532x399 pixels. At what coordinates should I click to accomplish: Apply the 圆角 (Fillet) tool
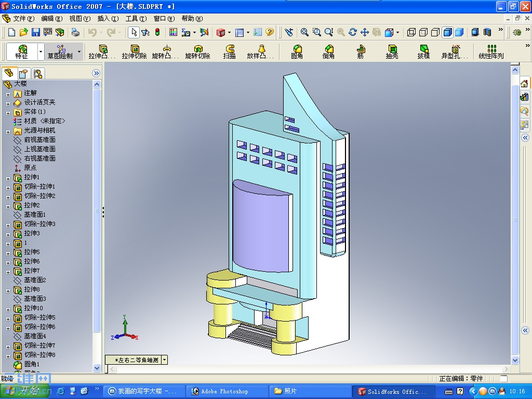[x=297, y=52]
